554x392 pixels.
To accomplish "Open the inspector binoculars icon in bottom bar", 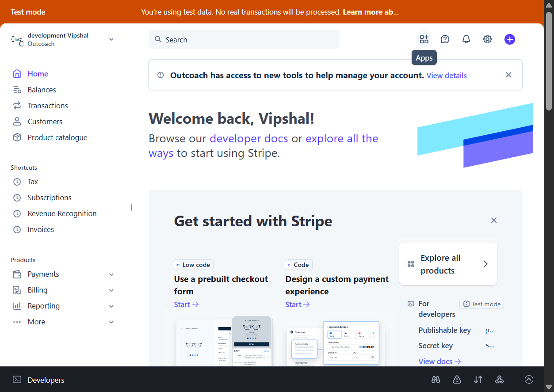I will click(x=436, y=380).
